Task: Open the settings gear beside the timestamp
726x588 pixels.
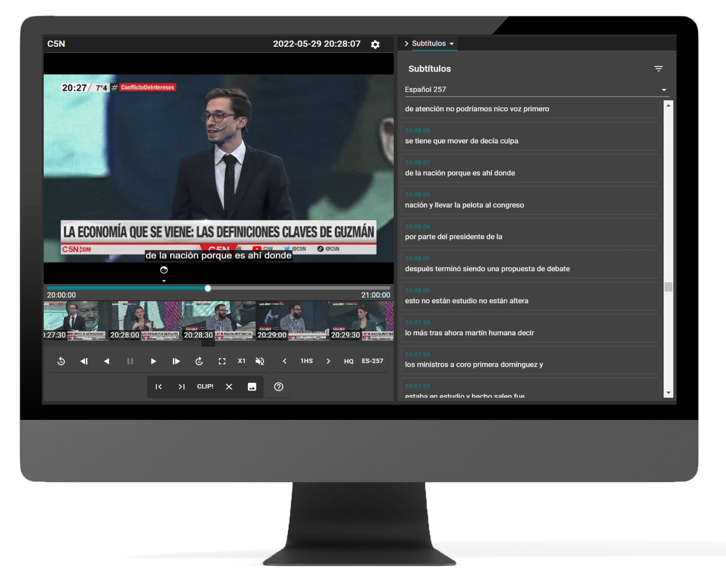Action: (375, 45)
